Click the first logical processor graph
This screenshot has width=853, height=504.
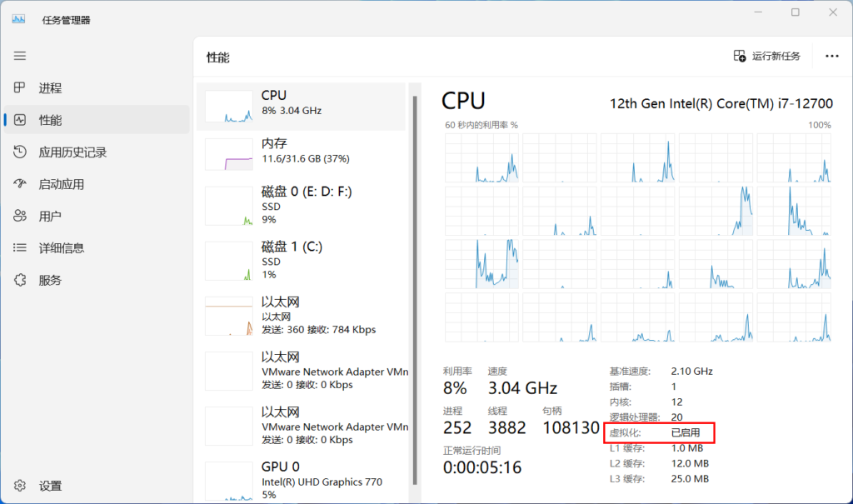[481, 157]
